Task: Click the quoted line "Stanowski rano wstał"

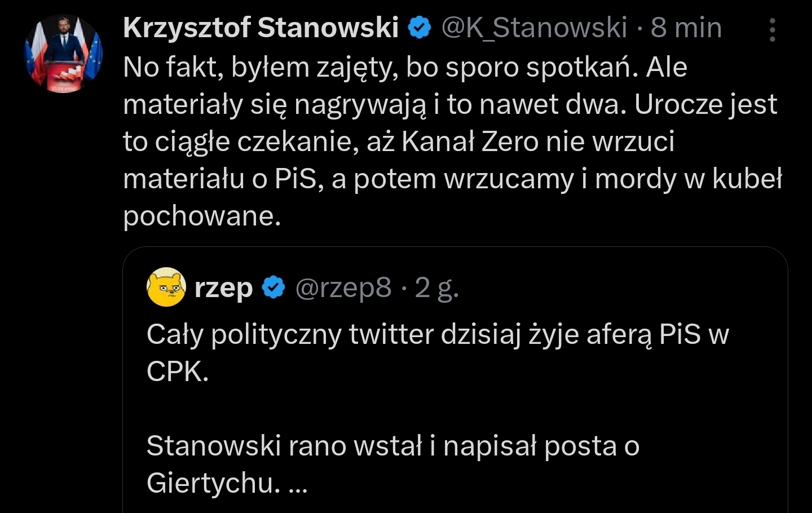Action: [x=392, y=446]
